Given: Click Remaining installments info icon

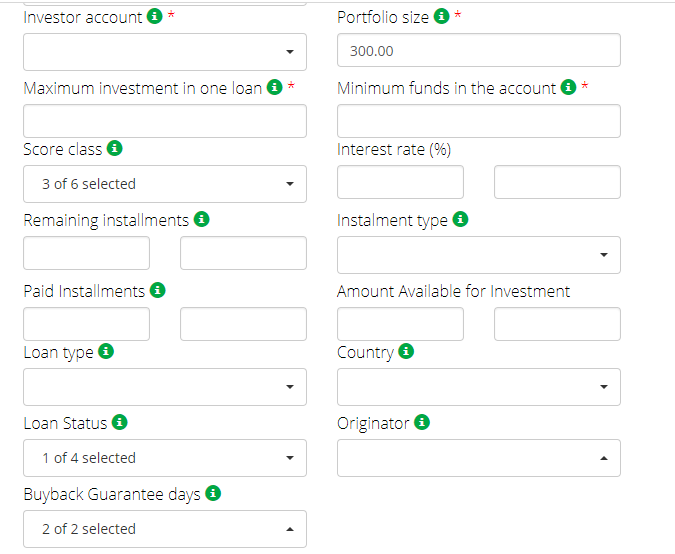Looking at the screenshot, I should (201, 220).
